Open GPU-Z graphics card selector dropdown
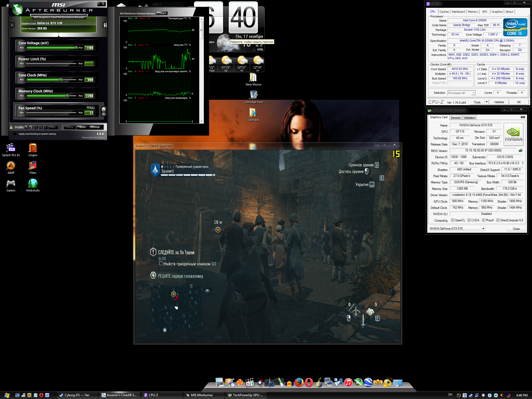Screen dimensions: 532x399 pyautogui.click(x=457, y=229)
